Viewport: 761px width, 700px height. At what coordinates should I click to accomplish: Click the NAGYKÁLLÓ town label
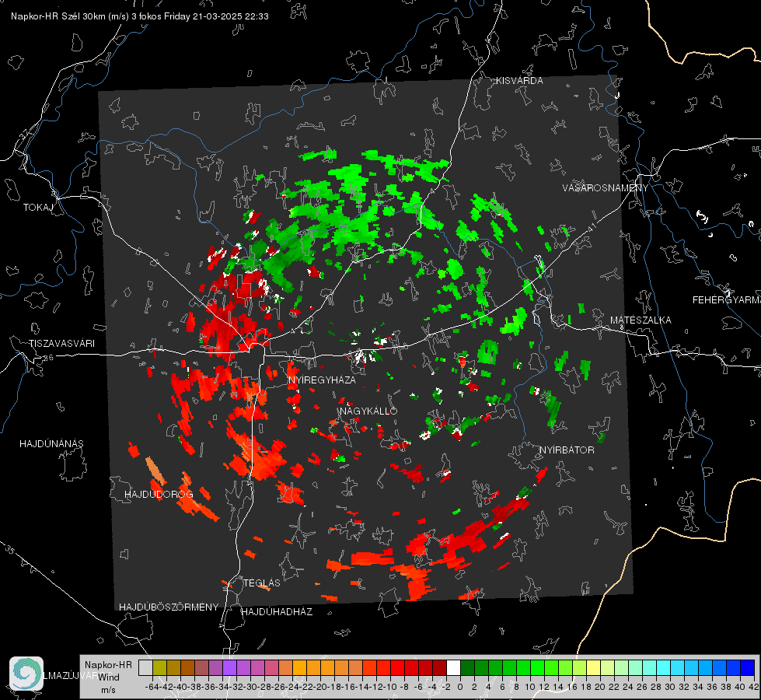368,411
